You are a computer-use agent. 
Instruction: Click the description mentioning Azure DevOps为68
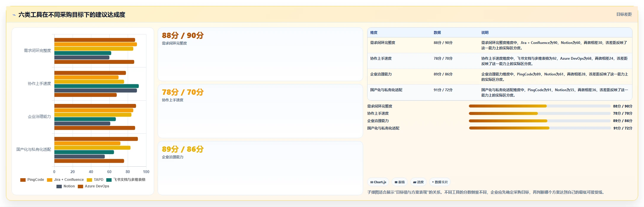(x=554, y=61)
